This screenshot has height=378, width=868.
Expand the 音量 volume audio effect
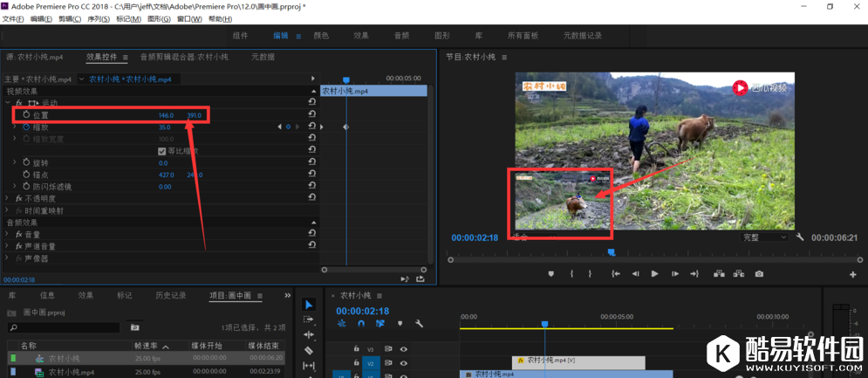point(8,234)
